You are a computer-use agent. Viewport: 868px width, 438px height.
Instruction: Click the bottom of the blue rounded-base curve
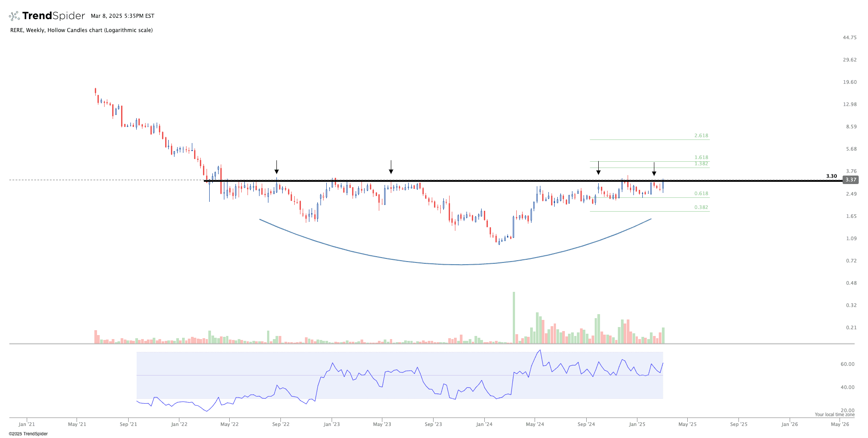[461, 265]
